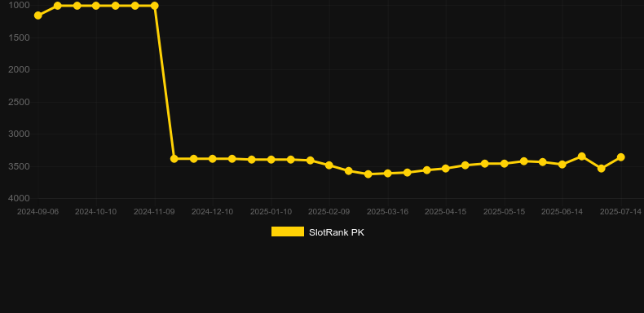Click the 2025-02-09 date label
The width and height of the screenshot is (644, 313).
329,212
